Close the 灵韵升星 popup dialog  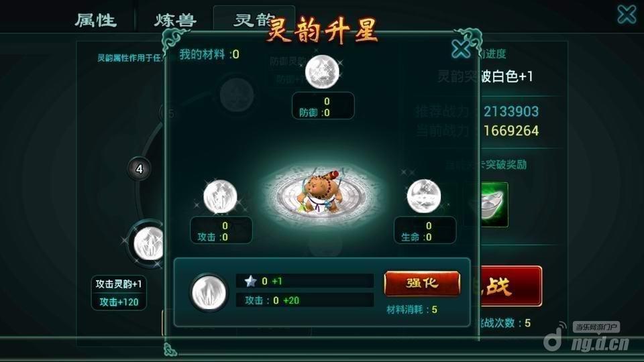point(460,49)
